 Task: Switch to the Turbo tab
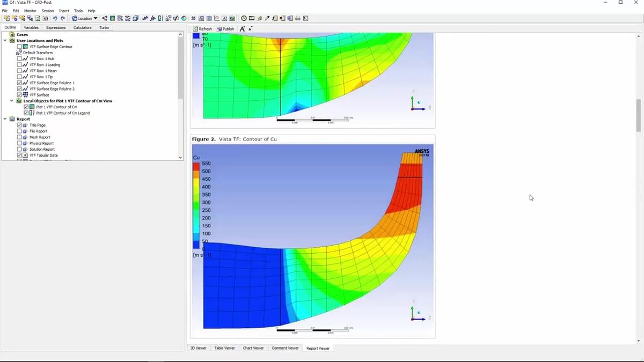coord(104,27)
